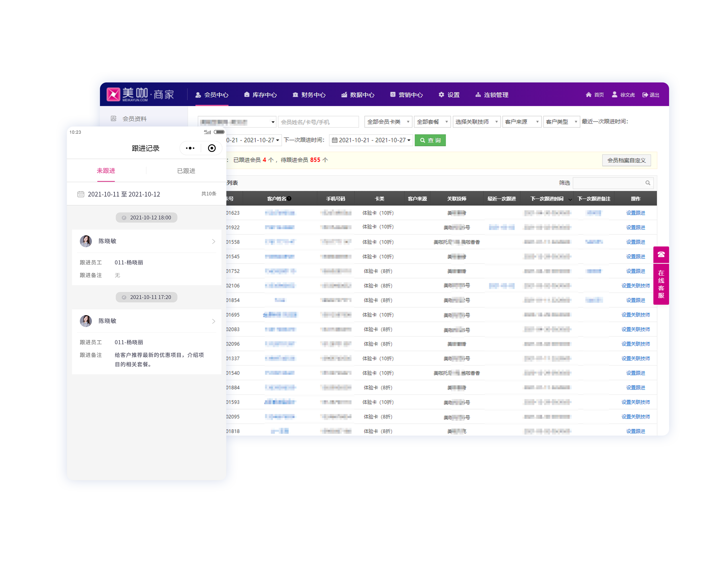Click the phone signal status icon
Image resolution: width=728 pixels, height=567 pixels.
pyautogui.click(x=207, y=132)
